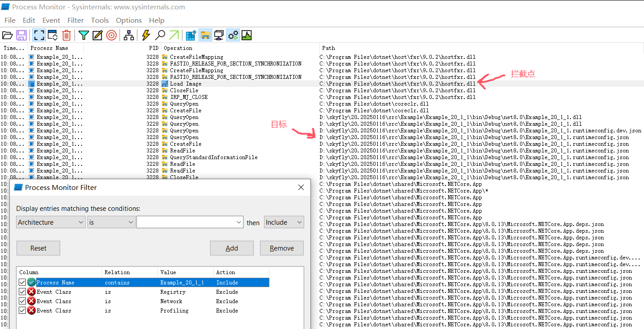This screenshot has height=329, width=644.
Task: Open the Event menu
Action: point(51,20)
